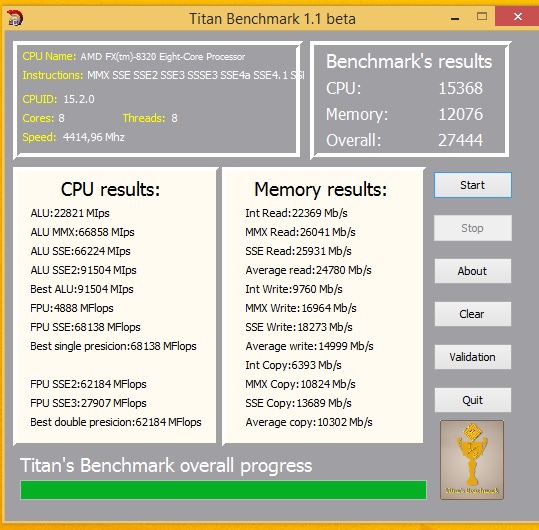
Task: Select ALU SSE:66224 MIps line
Action: (80, 251)
